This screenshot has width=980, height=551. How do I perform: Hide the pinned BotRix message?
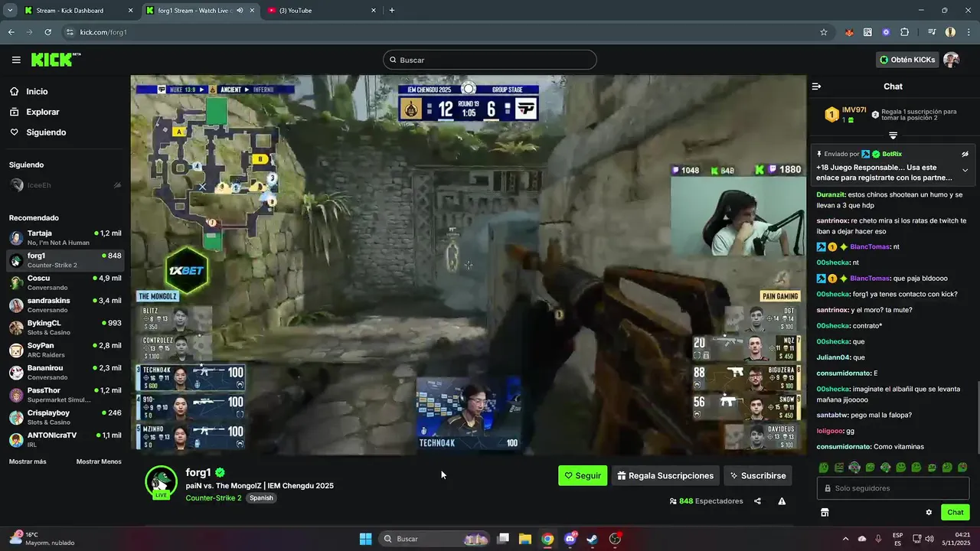965,154
